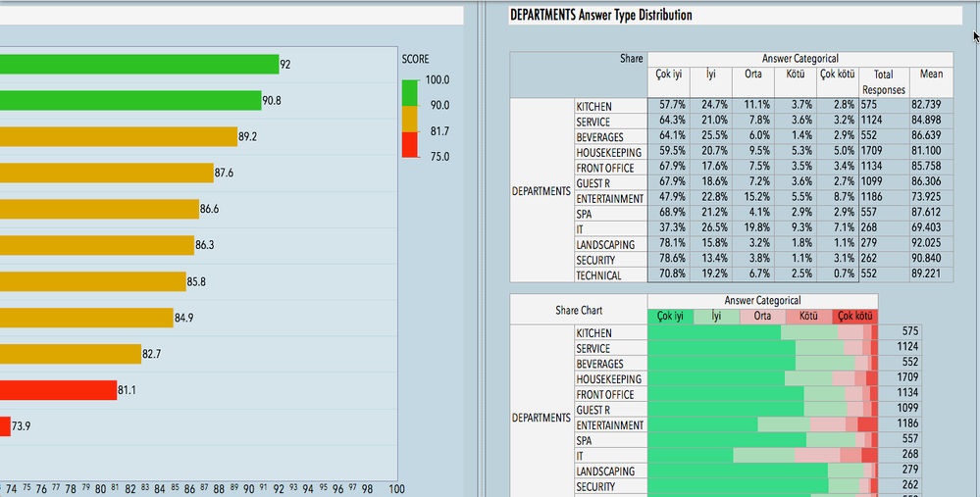Select the red bar labeled 81.1
Image resolution: width=980 pixels, height=497 pixels.
click(x=58, y=390)
